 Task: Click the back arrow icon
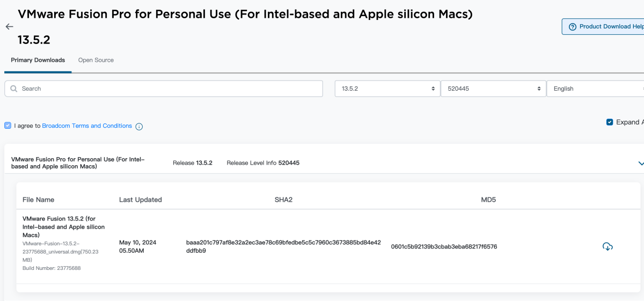pyautogui.click(x=9, y=26)
